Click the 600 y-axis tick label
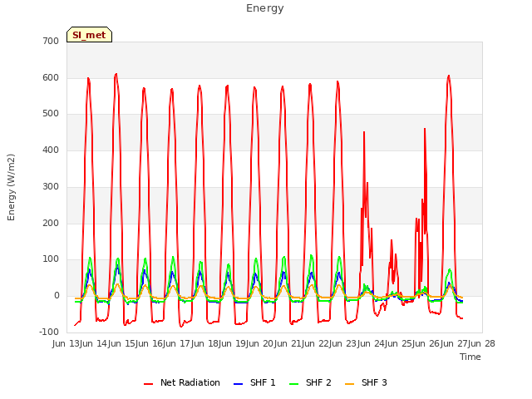 (x=51, y=77)
